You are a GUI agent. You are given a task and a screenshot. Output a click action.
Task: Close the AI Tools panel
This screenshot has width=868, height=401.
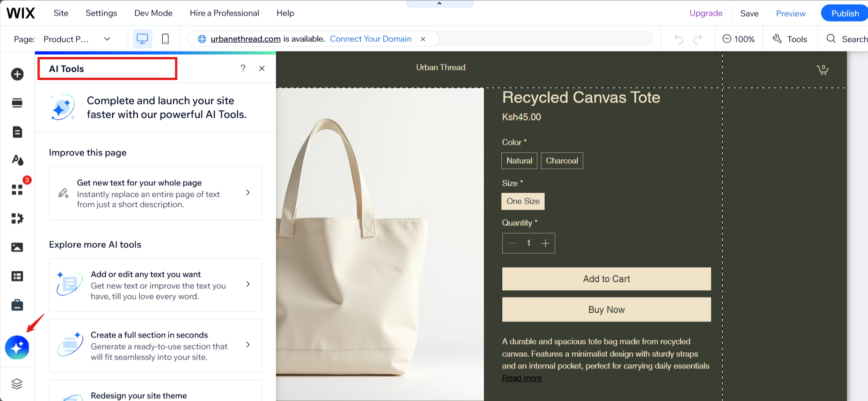point(262,69)
